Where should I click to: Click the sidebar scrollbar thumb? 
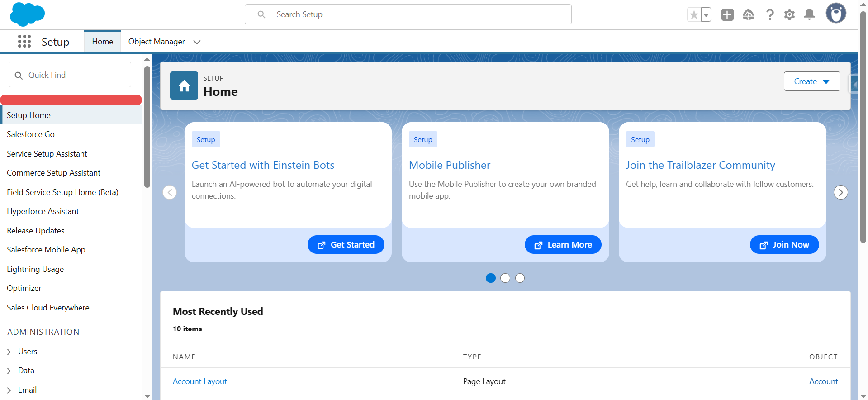click(147, 127)
